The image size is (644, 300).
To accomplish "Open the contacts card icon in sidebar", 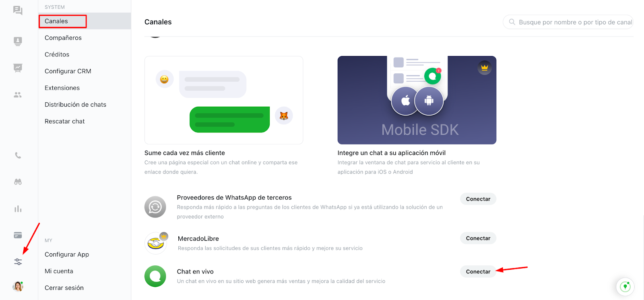I will pyautogui.click(x=18, y=41).
